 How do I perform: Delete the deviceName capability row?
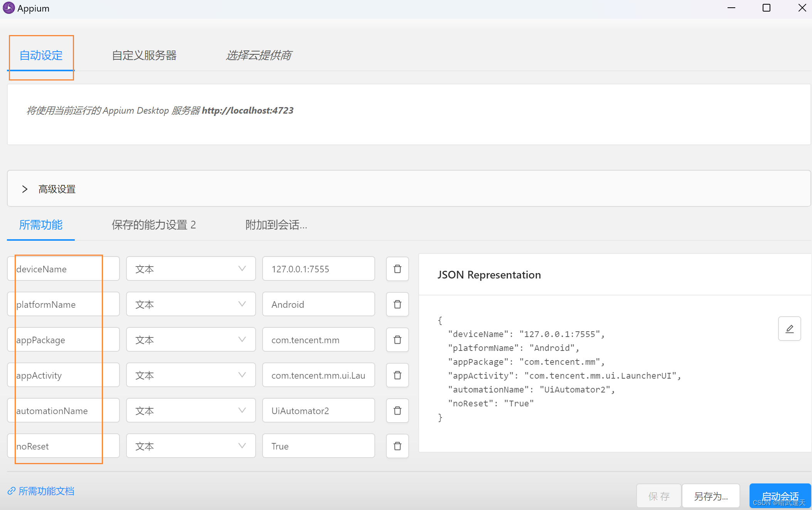(397, 269)
